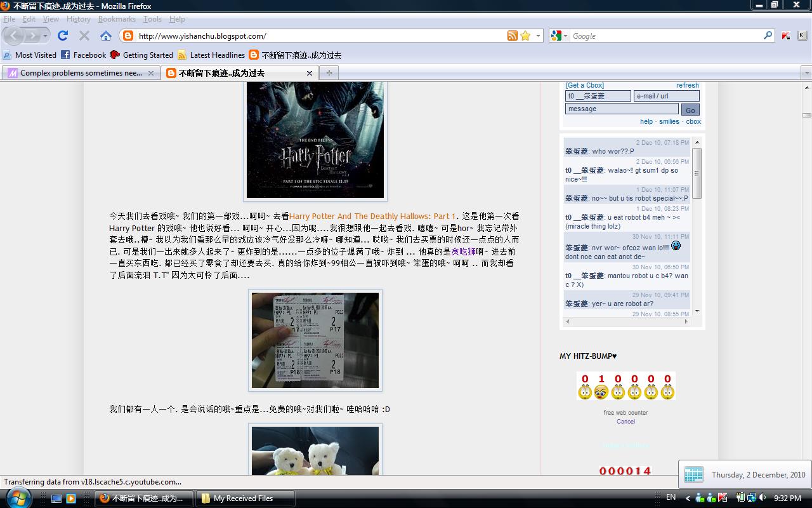Subscribe via the RSS feed icon in the address bar

513,36
